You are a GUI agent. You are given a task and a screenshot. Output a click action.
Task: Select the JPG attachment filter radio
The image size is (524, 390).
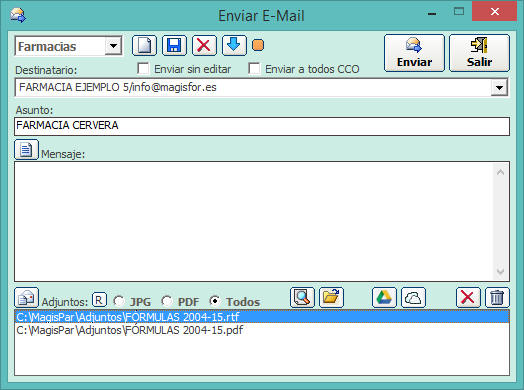coord(118,301)
